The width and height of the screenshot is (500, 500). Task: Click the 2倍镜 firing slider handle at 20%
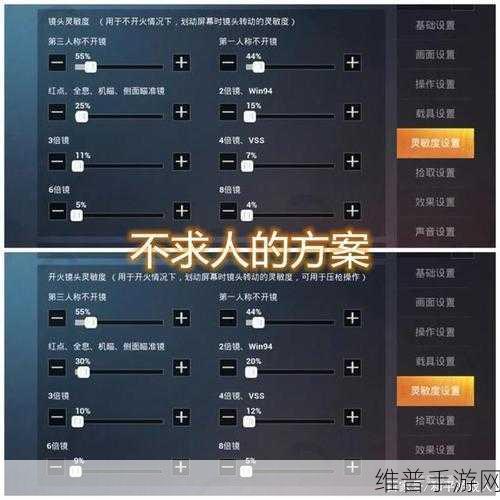[x=251, y=372]
